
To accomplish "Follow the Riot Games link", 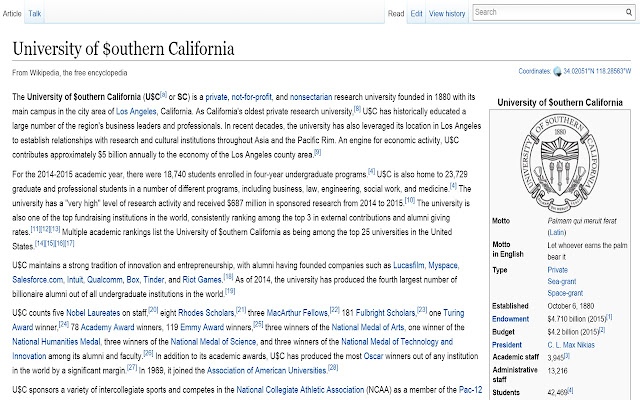I will 202,280.
